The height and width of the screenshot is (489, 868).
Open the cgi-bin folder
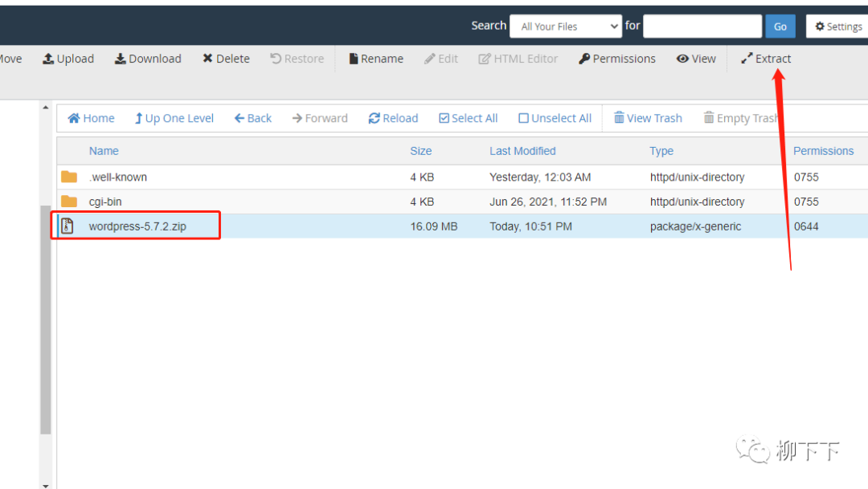pos(105,202)
